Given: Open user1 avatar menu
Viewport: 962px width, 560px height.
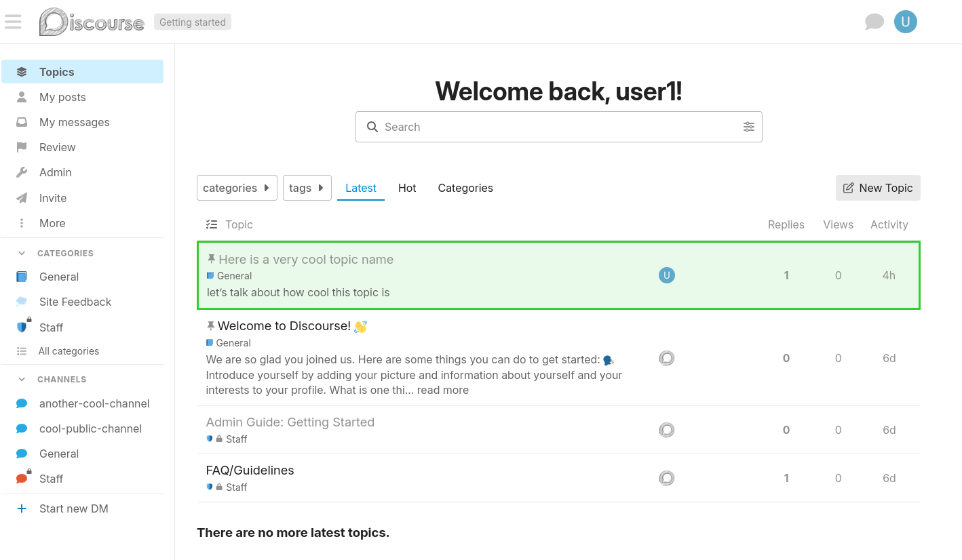Looking at the screenshot, I should [905, 22].
